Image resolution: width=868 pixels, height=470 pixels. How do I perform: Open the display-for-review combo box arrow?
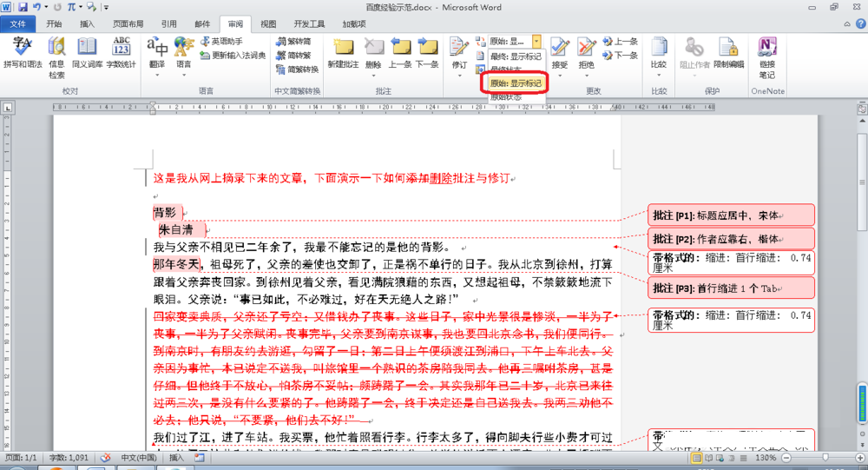point(537,41)
